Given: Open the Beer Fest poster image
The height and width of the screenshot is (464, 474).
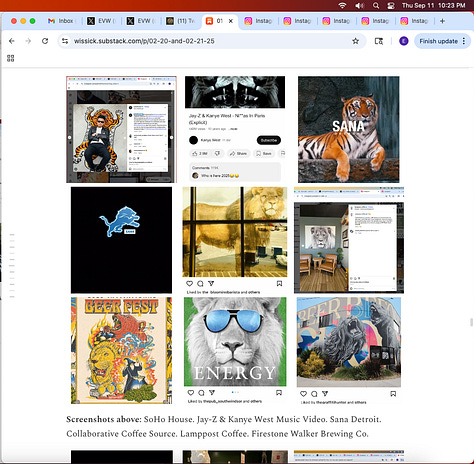Looking at the screenshot, I should click(x=121, y=350).
